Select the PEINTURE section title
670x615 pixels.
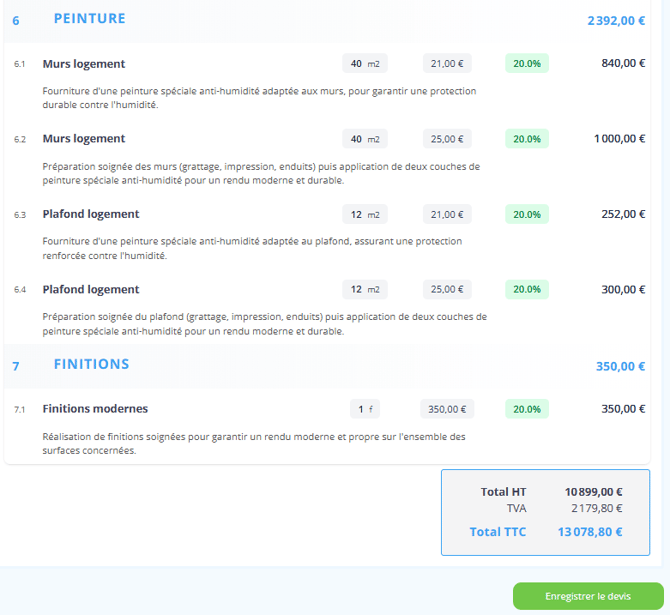click(x=90, y=19)
